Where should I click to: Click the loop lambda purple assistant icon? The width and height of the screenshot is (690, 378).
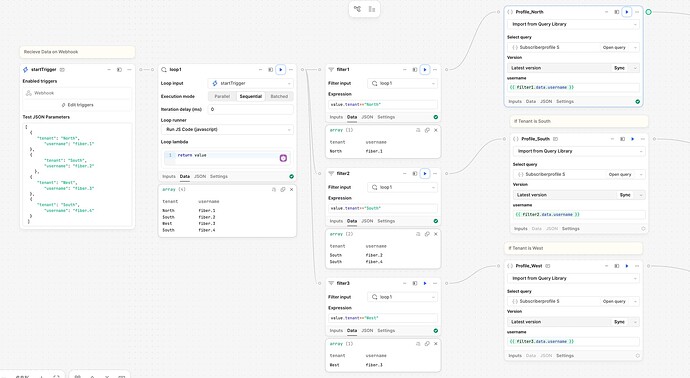pos(283,158)
